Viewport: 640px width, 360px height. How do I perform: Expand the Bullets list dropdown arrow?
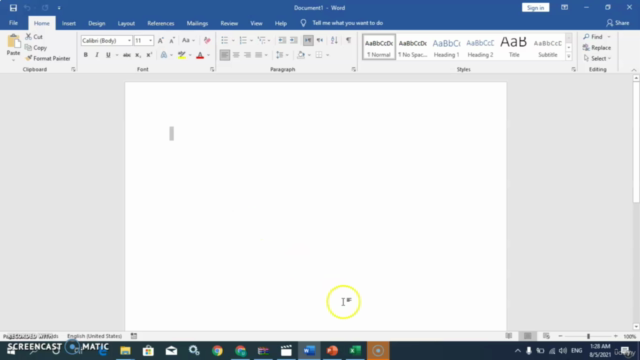(233, 40)
